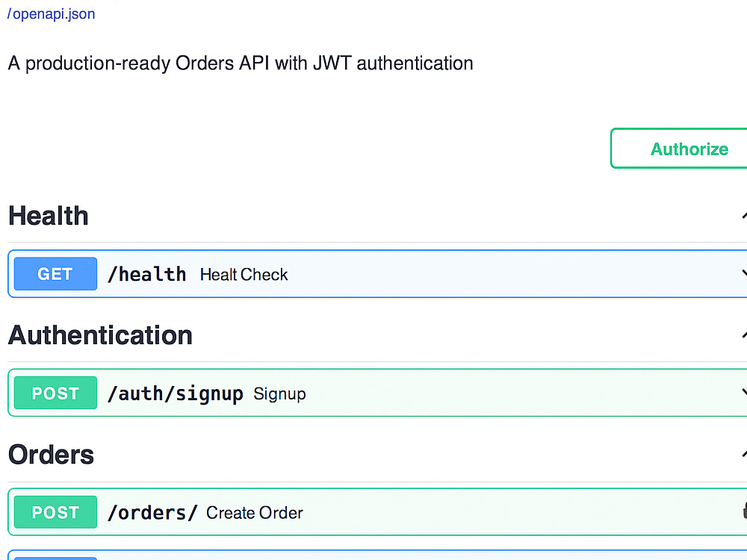Expand the /health endpoint path

pyautogui.click(x=146, y=274)
